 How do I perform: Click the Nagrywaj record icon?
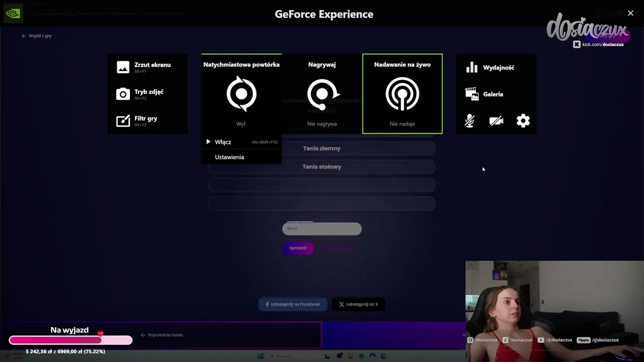pyautogui.click(x=323, y=94)
